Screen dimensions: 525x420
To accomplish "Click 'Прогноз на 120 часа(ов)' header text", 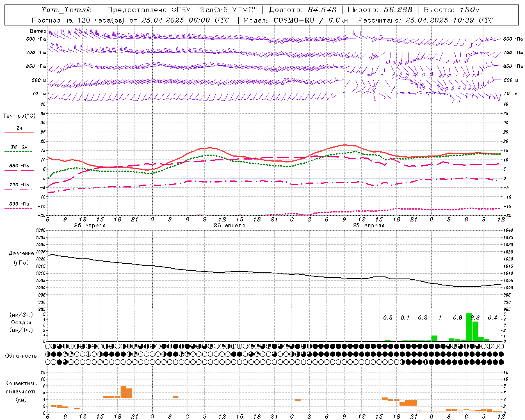I will [79, 20].
